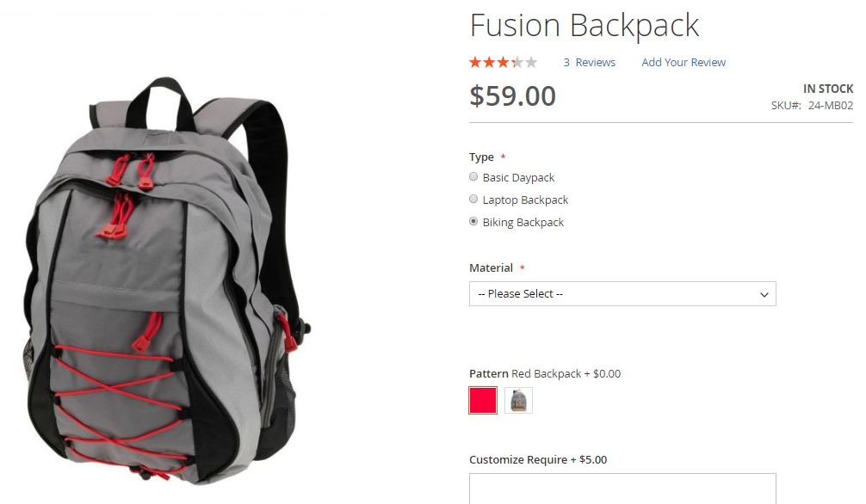The width and height of the screenshot is (866, 504).
Task: Click the first orange rating star
Action: click(x=475, y=63)
